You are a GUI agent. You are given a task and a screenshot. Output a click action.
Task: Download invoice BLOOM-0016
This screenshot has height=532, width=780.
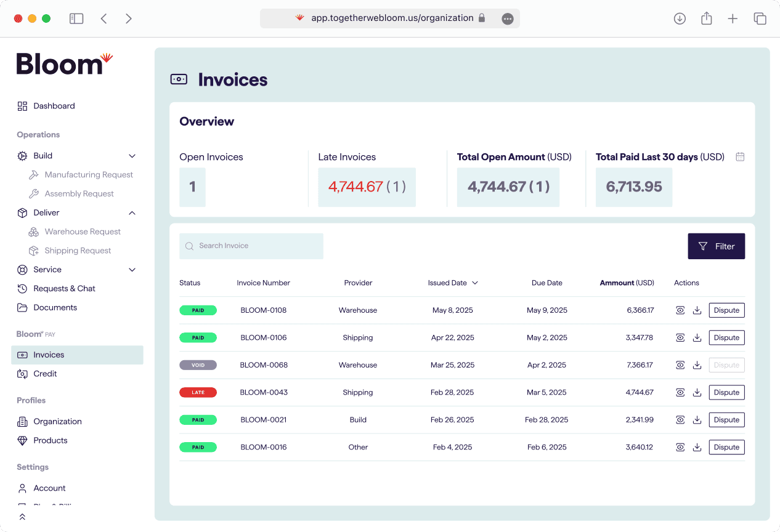tap(697, 447)
